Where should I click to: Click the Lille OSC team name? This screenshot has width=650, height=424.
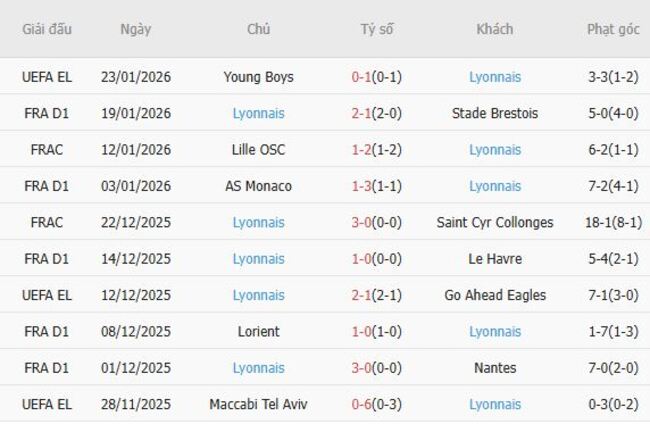tap(258, 150)
